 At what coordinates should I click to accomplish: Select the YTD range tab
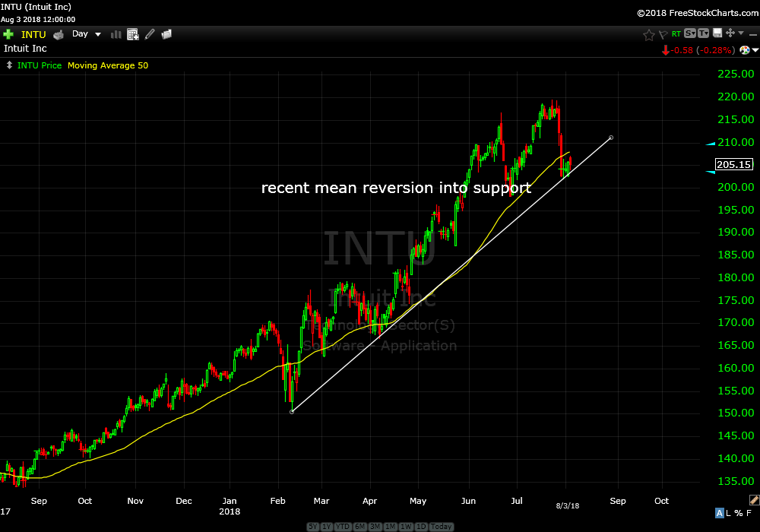point(344,527)
